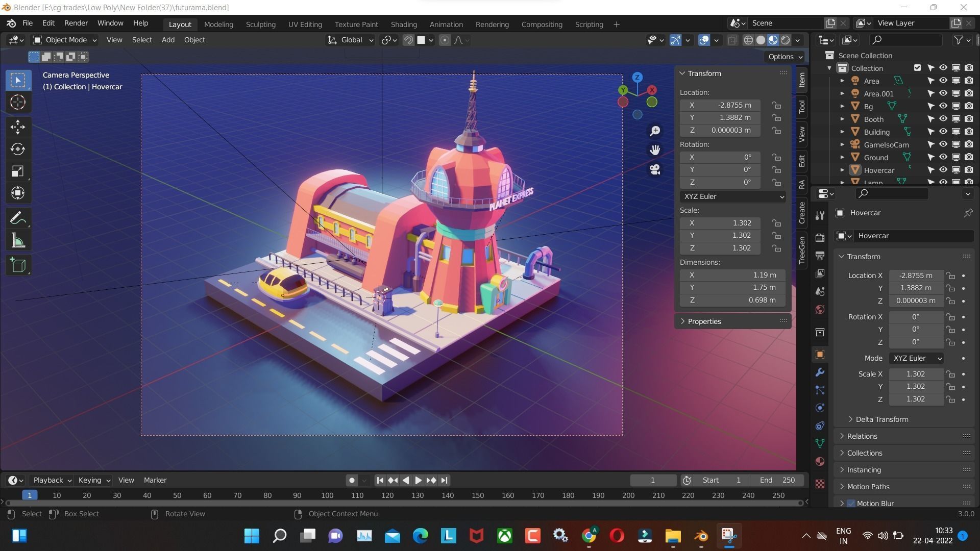Uncheck the Collection exclude checkbox
Image resolution: width=980 pixels, height=551 pixels.
click(x=917, y=68)
